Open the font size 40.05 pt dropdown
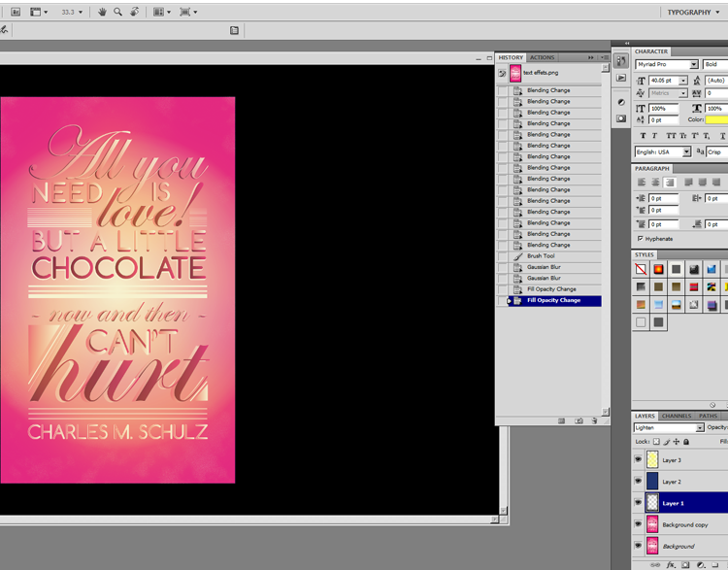This screenshot has width=728, height=570. 683,81
